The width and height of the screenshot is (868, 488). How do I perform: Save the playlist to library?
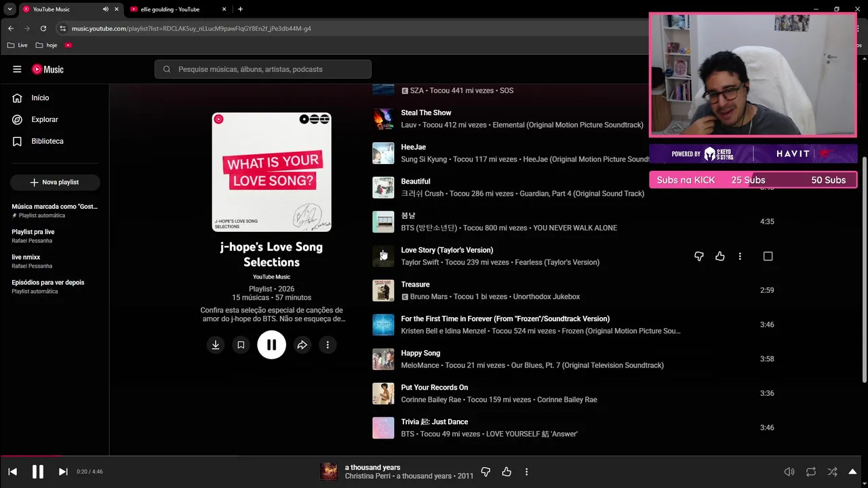tap(241, 345)
